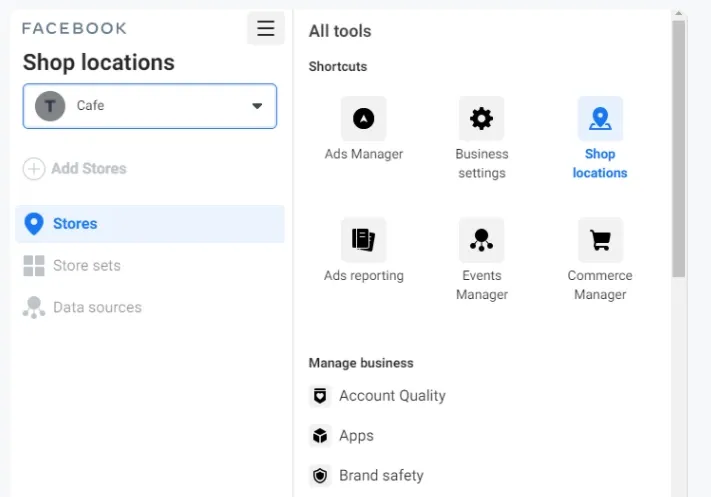Viewport: 711px width, 497px height.
Task: Click the Events Manager label
Action: [x=482, y=285]
